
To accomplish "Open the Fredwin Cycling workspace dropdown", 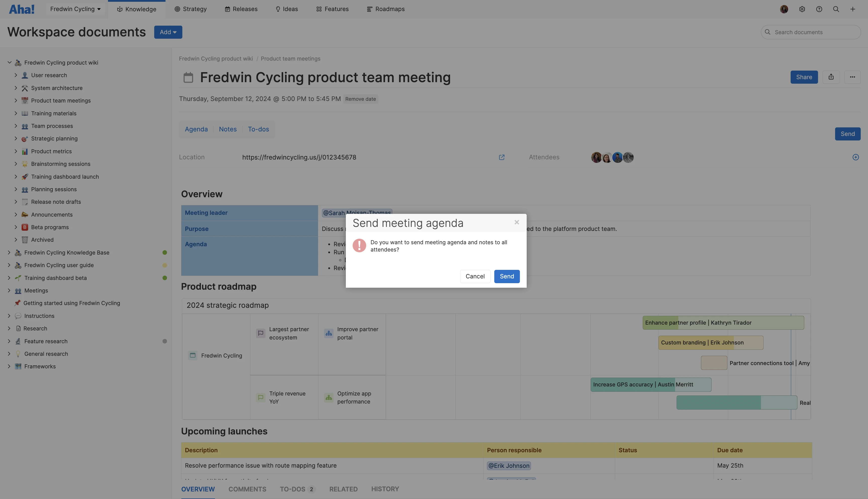I will tap(75, 9).
